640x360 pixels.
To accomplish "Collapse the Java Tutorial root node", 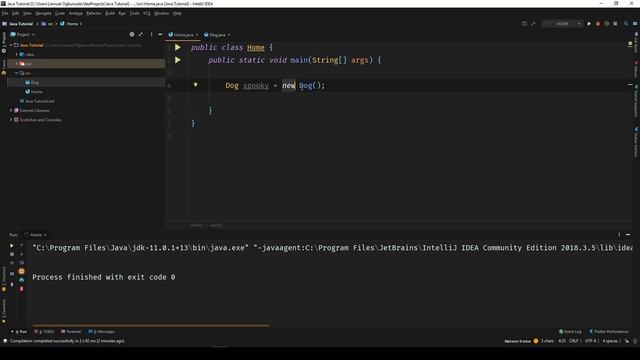I will (11, 45).
